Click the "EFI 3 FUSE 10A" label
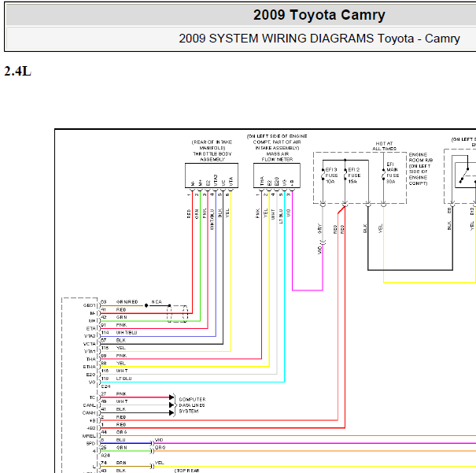 (331, 176)
